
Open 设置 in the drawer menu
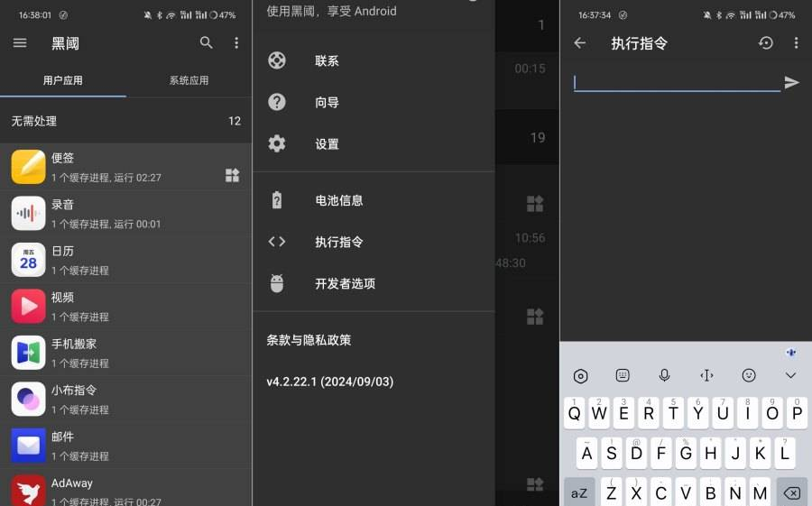(x=374, y=143)
